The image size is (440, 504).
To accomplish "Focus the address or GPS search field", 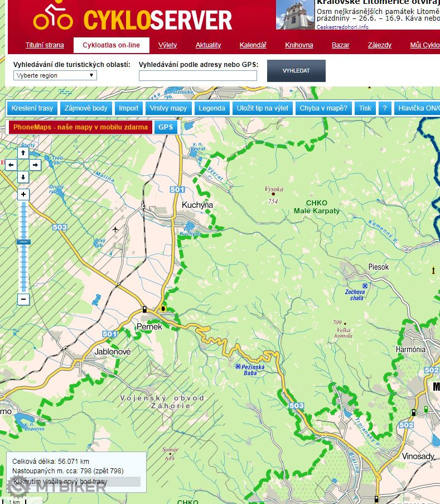I will pos(198,75).
